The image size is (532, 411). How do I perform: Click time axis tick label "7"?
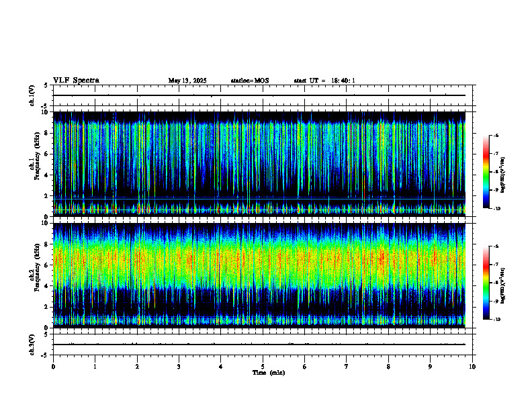[x=347, y=367]
